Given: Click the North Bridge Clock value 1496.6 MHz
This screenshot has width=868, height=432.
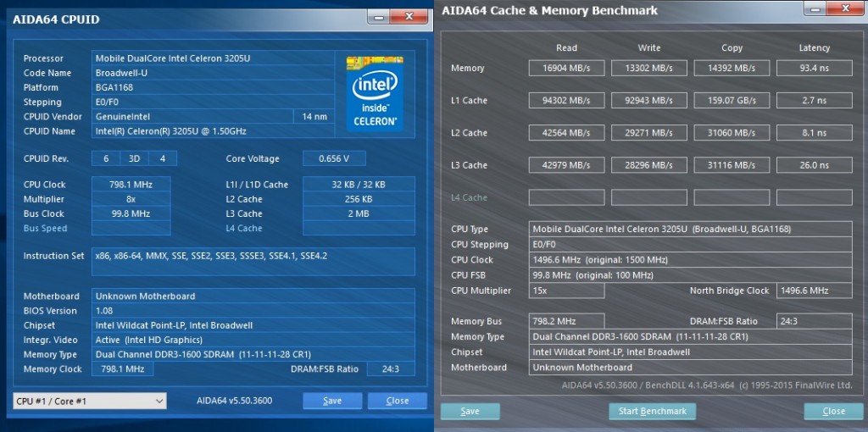Looking at the screenshot, I should click(x=815, y=291).
